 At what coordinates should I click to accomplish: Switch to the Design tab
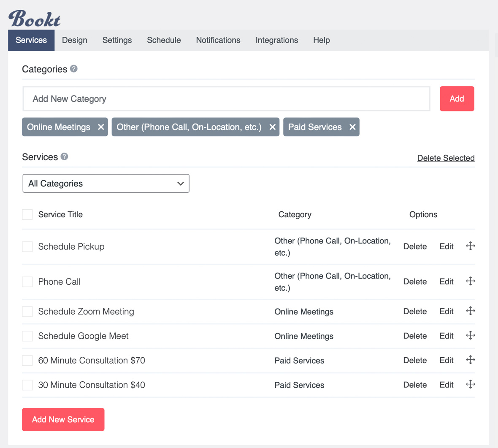point(75,40)
